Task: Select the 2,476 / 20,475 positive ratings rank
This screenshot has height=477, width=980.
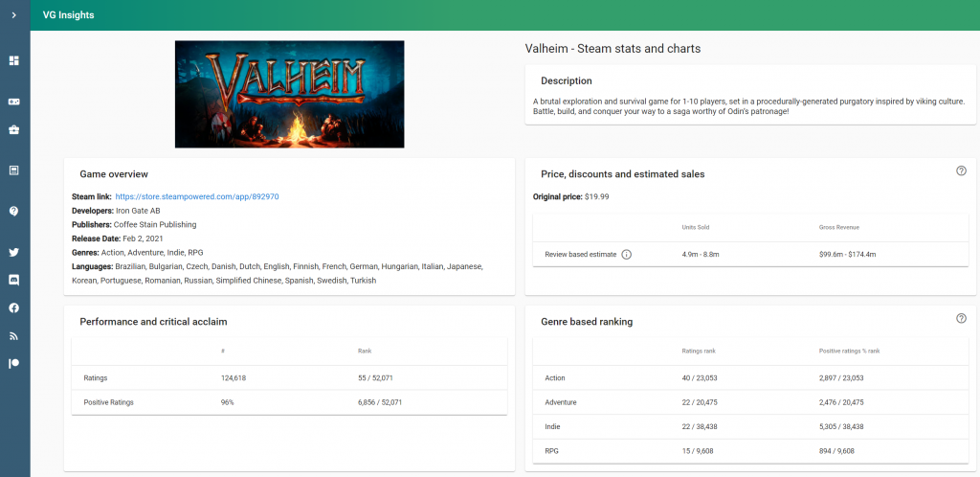Action: click(841, 402)
